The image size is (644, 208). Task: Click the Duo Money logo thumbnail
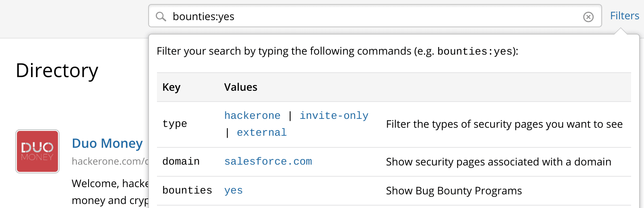(x=37, y=151)
